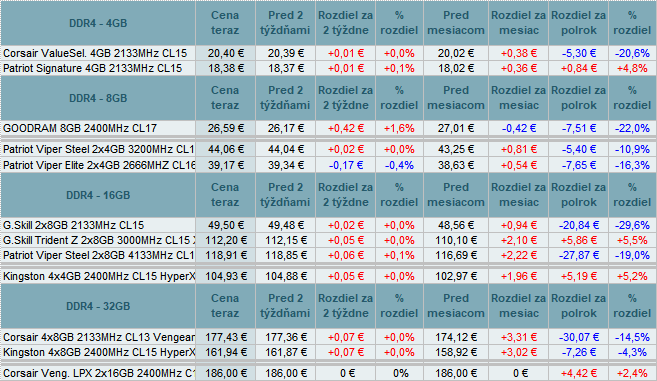Viewport: 657px width, 381px height.
Task: Select G.Skill 2x8GB 2133MHz CL15 row
Action: pos(328,225)
